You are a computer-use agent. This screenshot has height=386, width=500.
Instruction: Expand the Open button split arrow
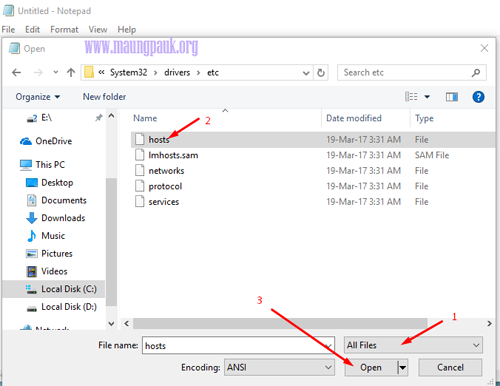coord(403,368)
